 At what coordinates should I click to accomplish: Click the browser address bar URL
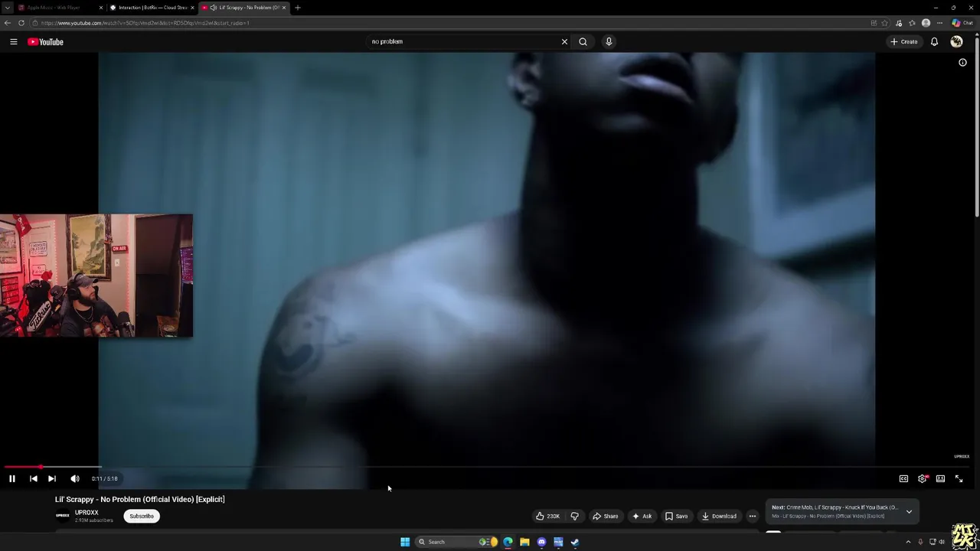point(145,23)
